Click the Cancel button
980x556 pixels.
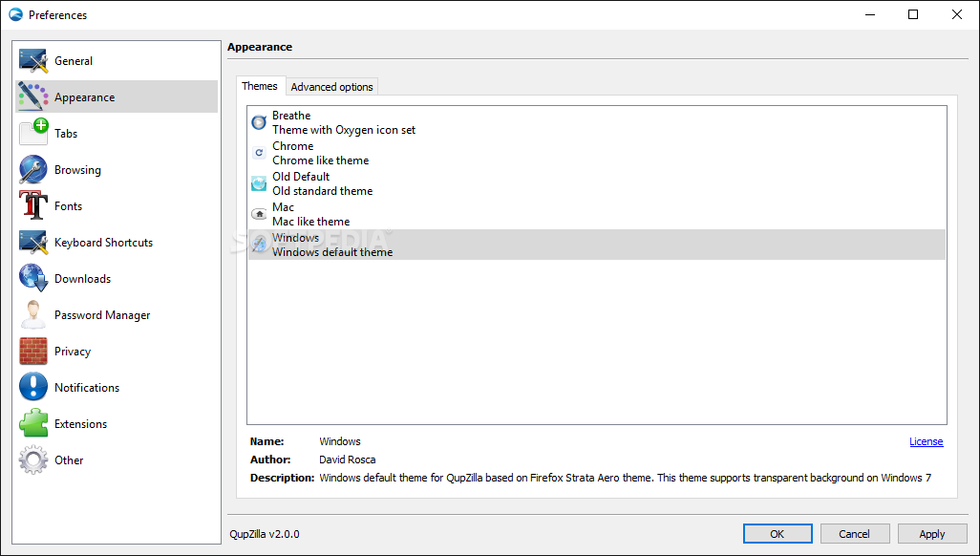pos(854,533)
